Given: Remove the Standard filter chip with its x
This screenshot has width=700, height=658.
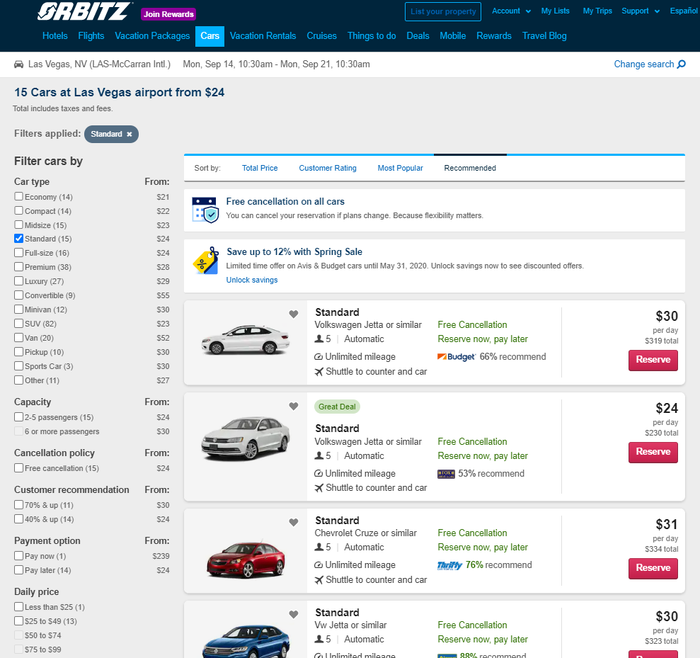Looking at the screenshot, I should tap(129, 134).
